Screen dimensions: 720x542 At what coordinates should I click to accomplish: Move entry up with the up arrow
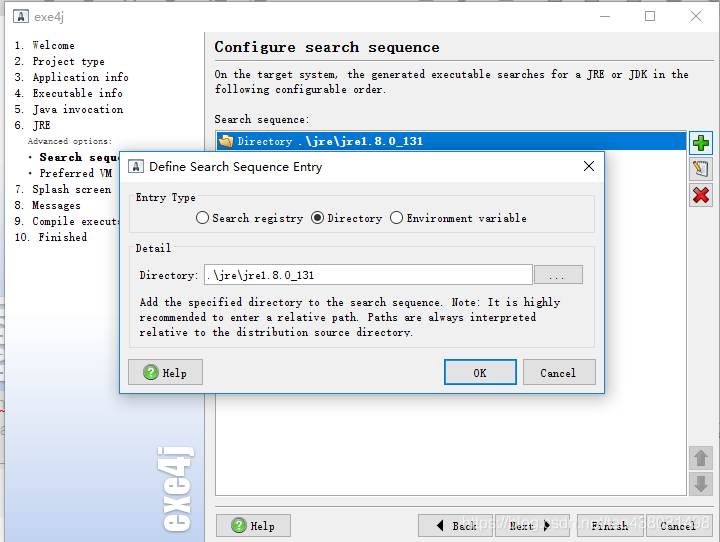point(701,458)
